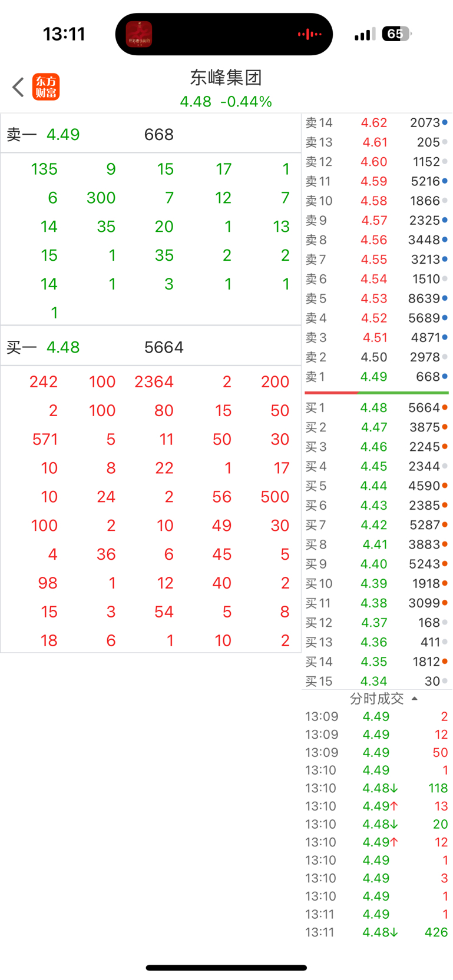Select the 卖3 volume 4871

click(x=425, y=337)
